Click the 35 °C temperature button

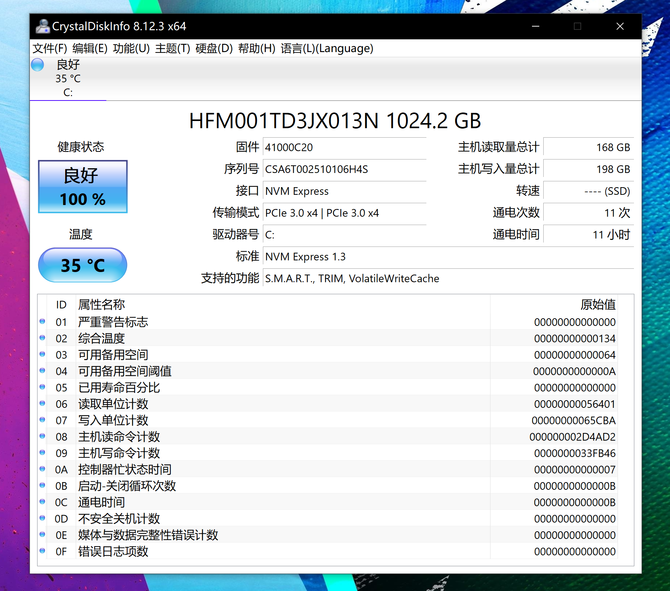[82, 265]
